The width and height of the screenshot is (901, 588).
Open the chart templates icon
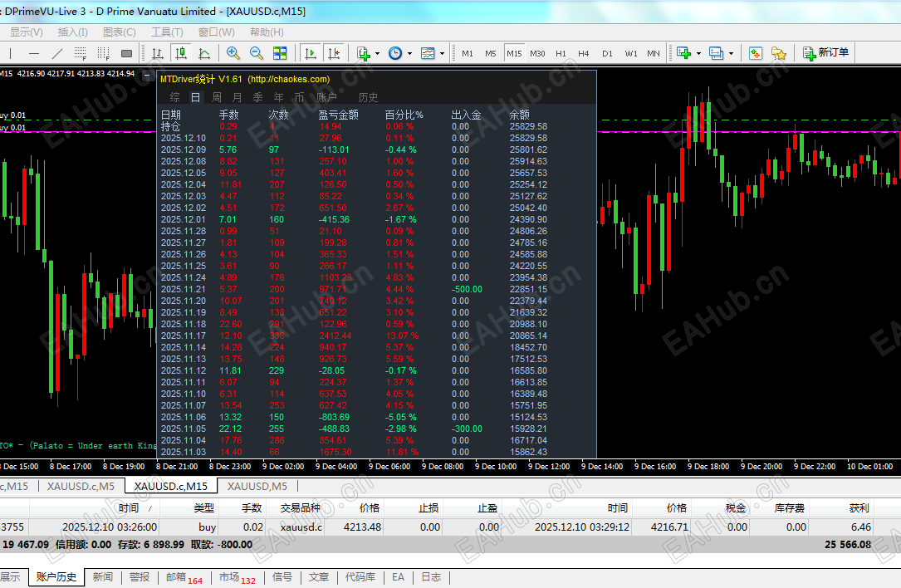coord(428,53)
